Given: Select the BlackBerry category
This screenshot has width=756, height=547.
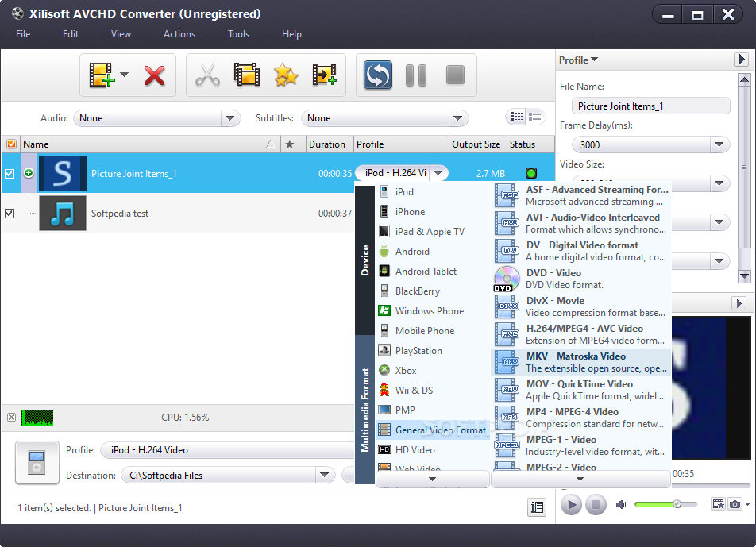Looking at the screenshot, I should click(433, 291).
